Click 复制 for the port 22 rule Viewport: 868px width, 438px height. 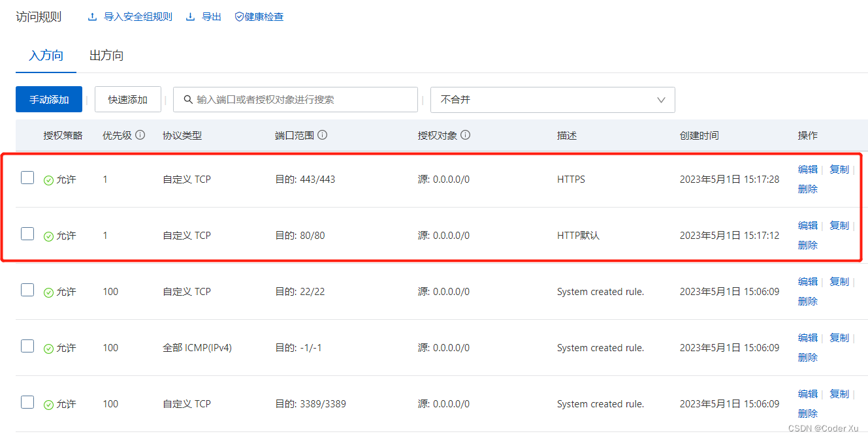coord(839,281)
